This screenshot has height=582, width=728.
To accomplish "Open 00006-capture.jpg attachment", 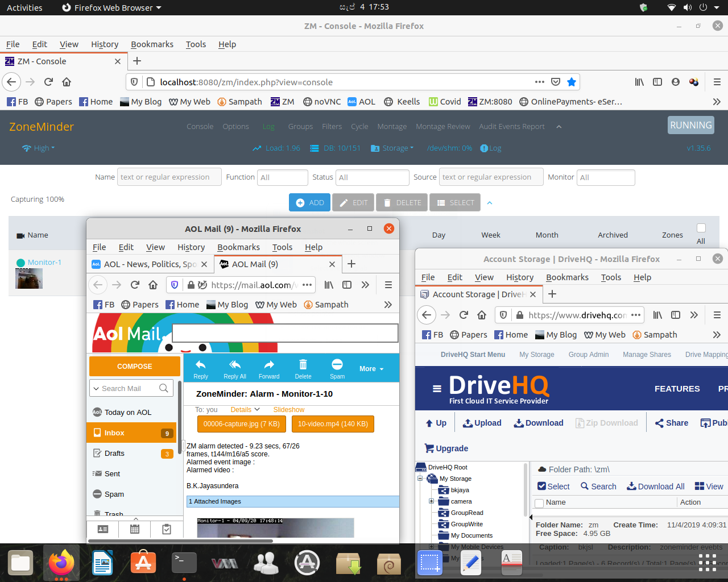I will pos(242,424).
